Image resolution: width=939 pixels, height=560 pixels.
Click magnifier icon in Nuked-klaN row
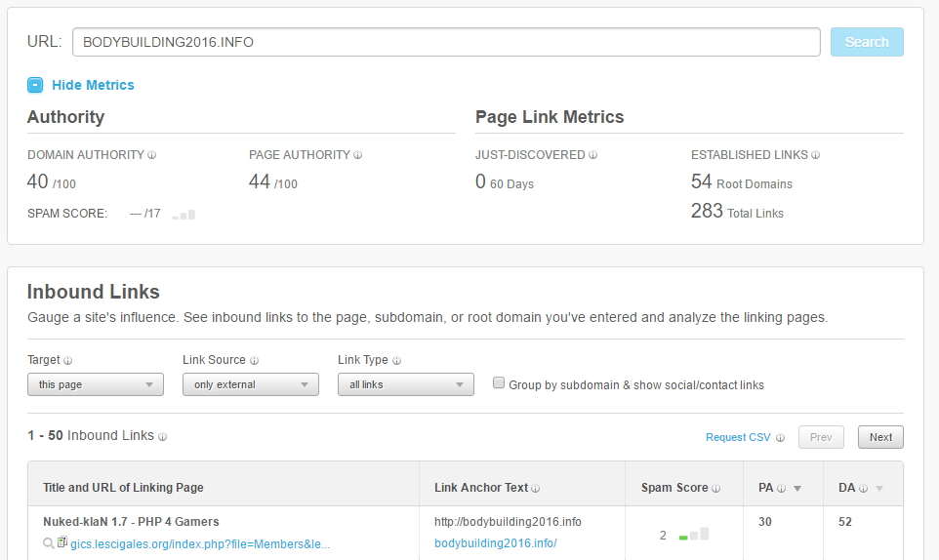click(x=49, y=543)
